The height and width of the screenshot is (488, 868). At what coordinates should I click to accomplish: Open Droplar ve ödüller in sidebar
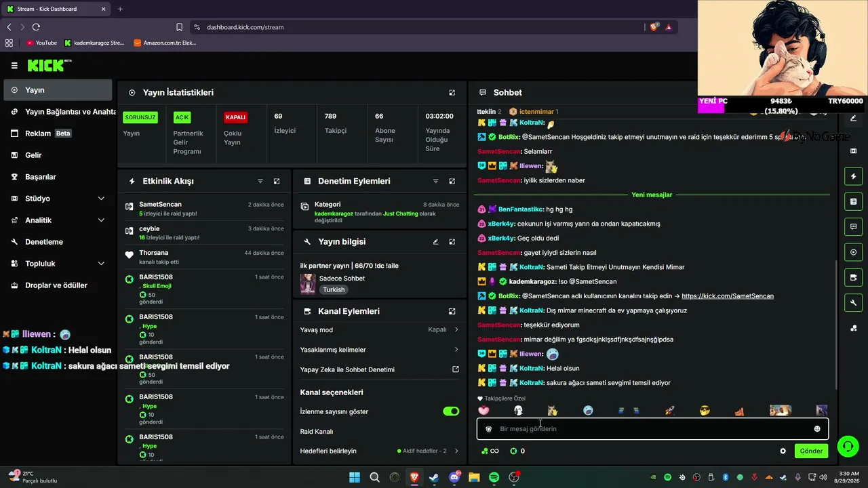(x=58, y=285)
